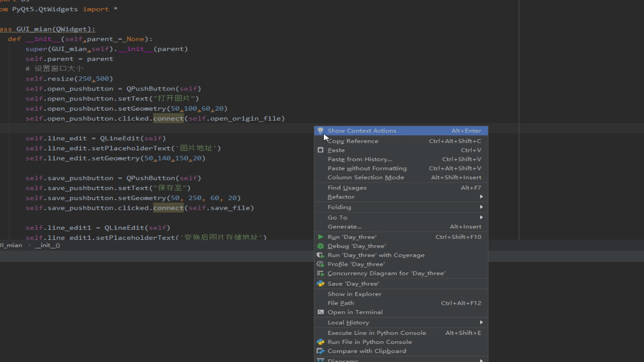Choose Paste from History entry
644x362 pixels.
401,159
